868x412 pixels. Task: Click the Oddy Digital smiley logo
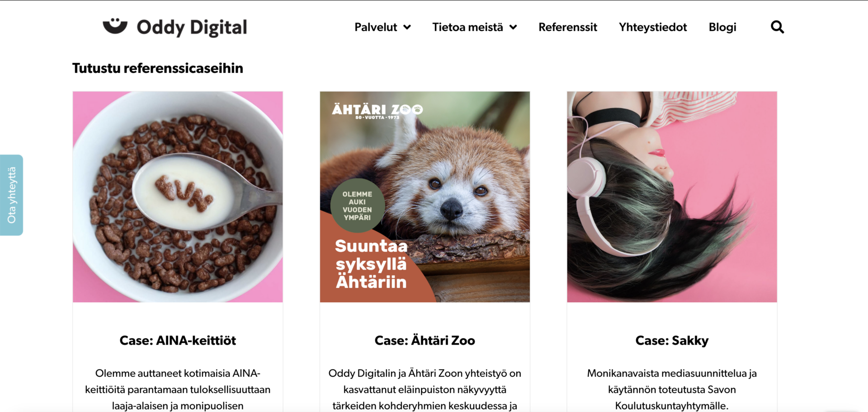(115, 26)
